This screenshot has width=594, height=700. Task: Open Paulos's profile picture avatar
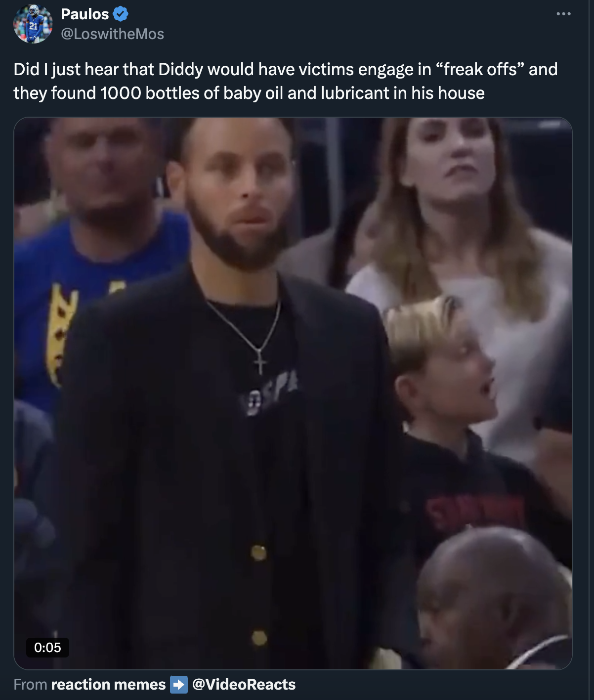pyautogui.click(x=33, y=24)
